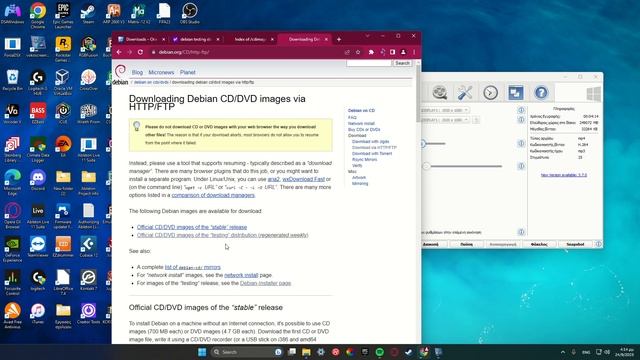The image size is (640, 360).
Task: Open Recycle Bin desktop icon
Action: (12, 80)
